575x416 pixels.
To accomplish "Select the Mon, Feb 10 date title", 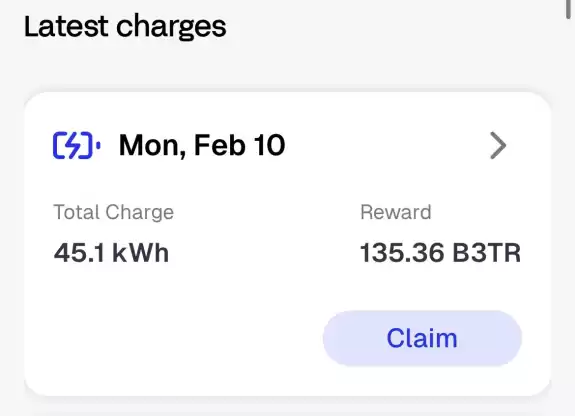I will [x=202, y=146].
